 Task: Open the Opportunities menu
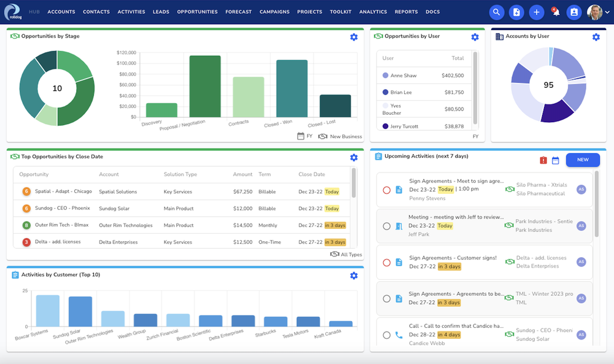tap(197, 12)
